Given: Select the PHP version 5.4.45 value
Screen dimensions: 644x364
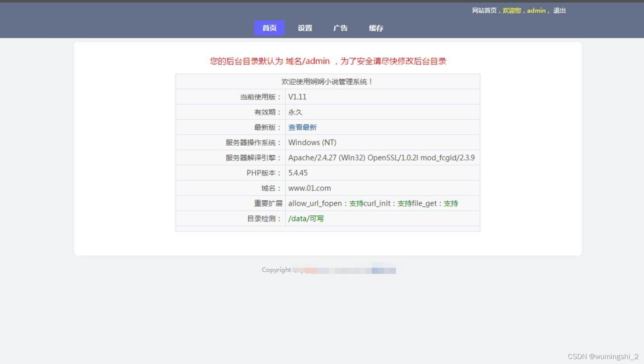Looking at the screenshot, I should point(298,173).
